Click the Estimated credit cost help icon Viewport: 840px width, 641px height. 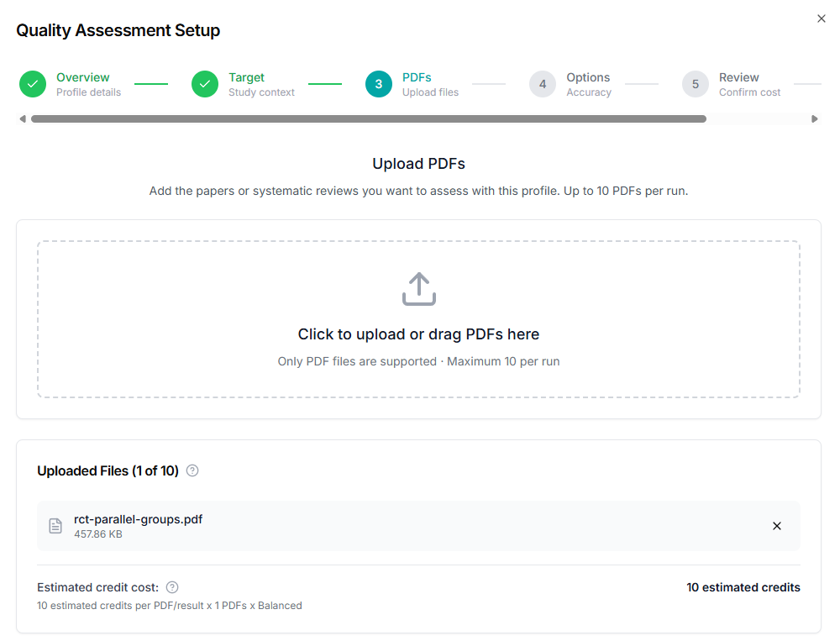pos(172,587)
